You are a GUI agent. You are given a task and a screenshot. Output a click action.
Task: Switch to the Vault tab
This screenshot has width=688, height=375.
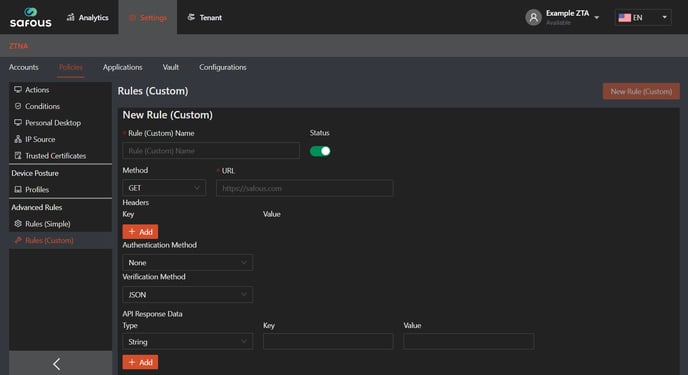pos(171,67)
